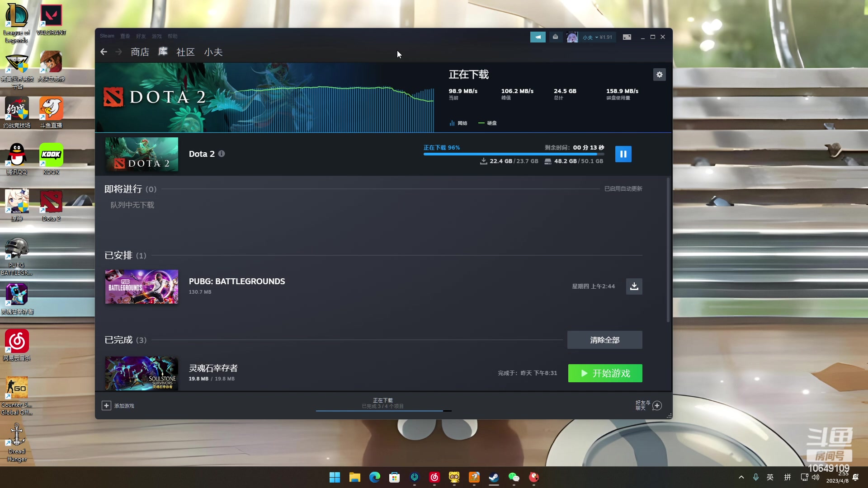Show hidden system tray icons
The height and width of the screenshot is (488, 868).
coord(741,477)
